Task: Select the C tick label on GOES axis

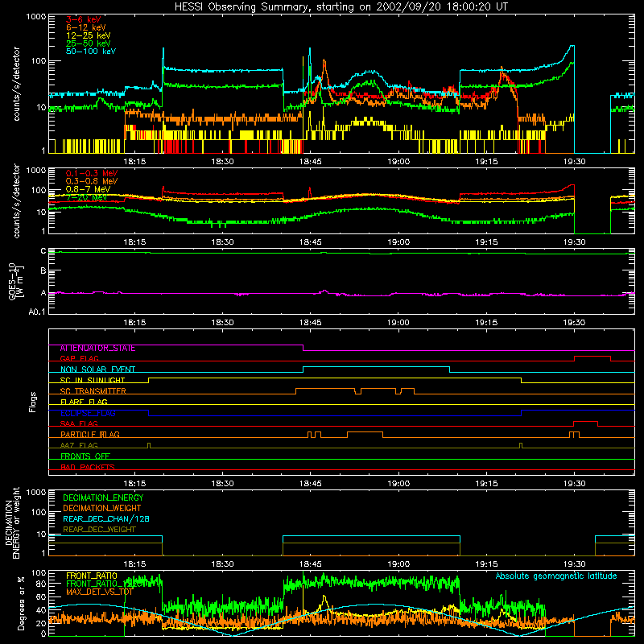Action: [x=43, y=251]
